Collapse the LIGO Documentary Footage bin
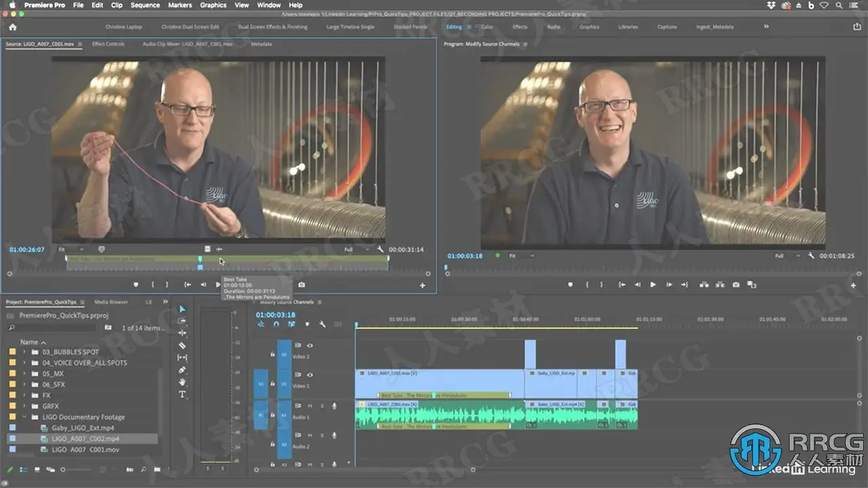868x488 pixels. pyautogui.click(x=25, y=417)
